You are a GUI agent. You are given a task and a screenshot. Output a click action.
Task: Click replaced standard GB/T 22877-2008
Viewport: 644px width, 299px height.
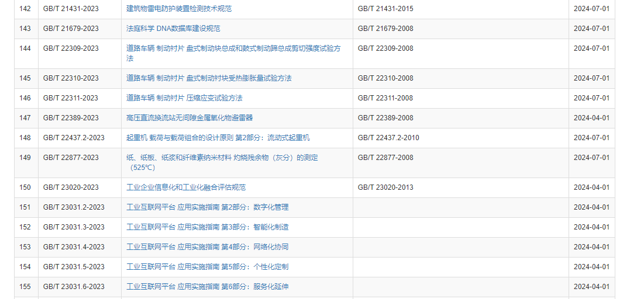[x=385, y=158]
